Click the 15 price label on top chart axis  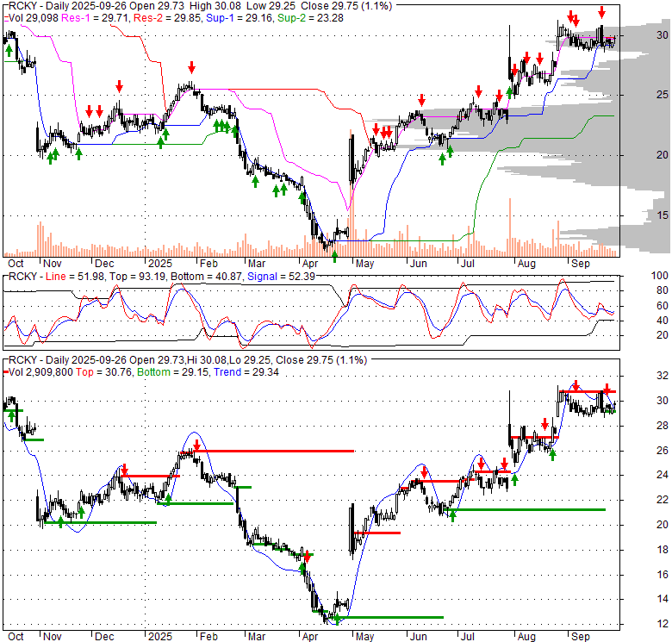(663, 215)
